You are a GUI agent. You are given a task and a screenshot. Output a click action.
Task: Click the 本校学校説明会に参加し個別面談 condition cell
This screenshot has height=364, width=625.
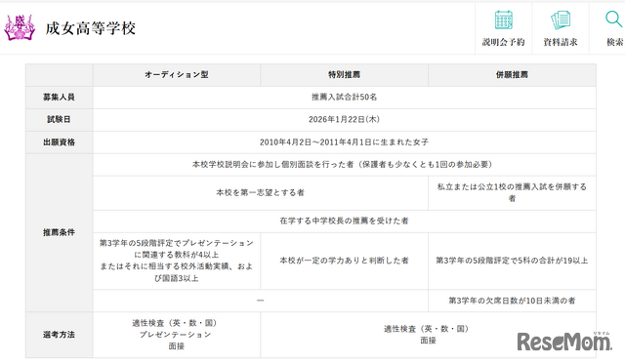[345, 165]
